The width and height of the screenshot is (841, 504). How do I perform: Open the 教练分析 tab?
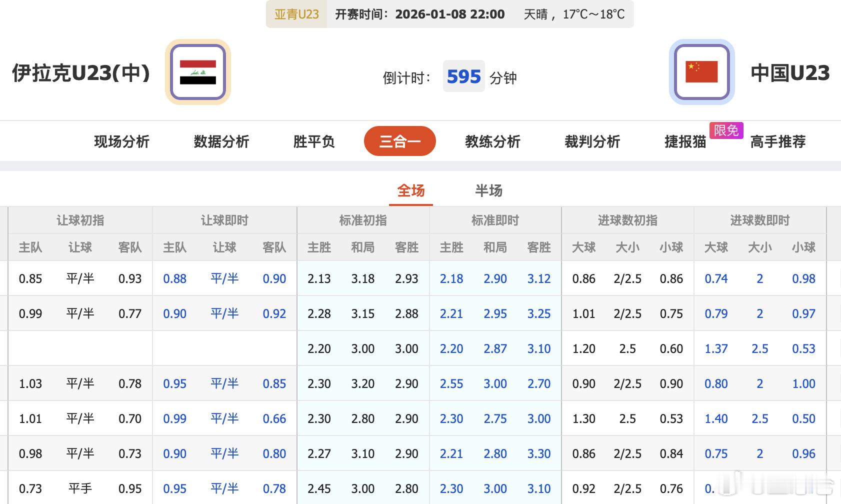[492, 142]
